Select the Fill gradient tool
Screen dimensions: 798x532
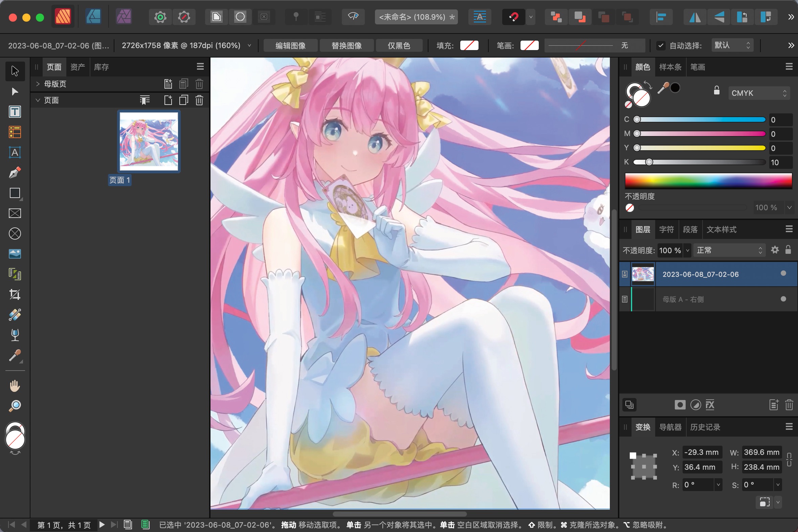pyautogui.click(x=15, y=315)
